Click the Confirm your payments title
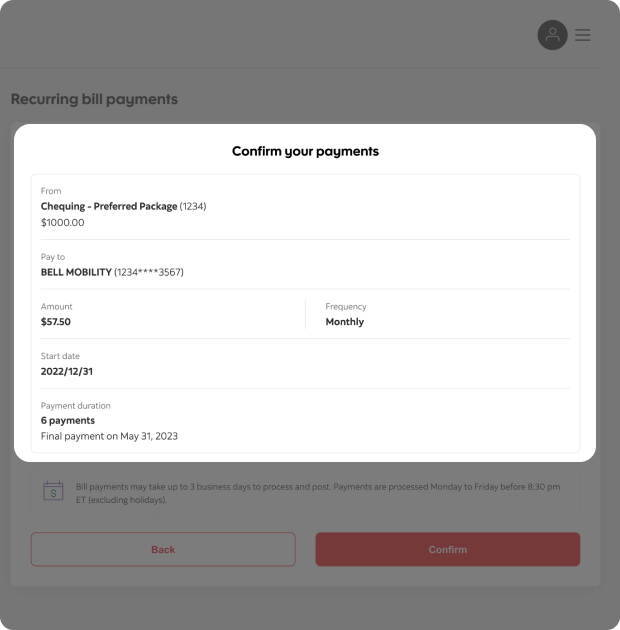Image resolution: width=620 pixels, height=630 pixels. pos(305,151)
